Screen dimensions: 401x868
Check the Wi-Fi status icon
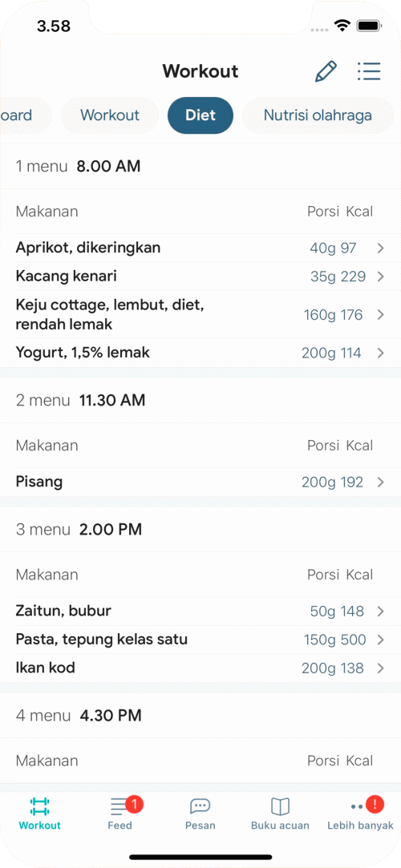[x=342, y=26]
